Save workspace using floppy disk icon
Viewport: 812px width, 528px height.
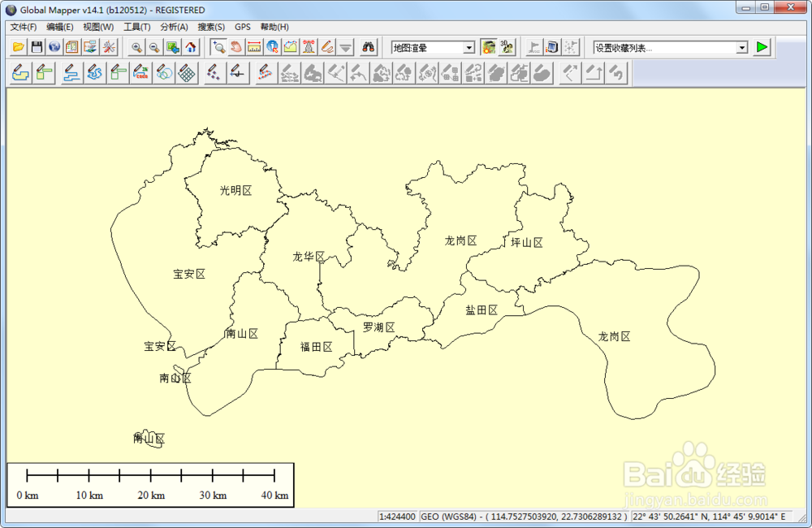click(37, 47)
